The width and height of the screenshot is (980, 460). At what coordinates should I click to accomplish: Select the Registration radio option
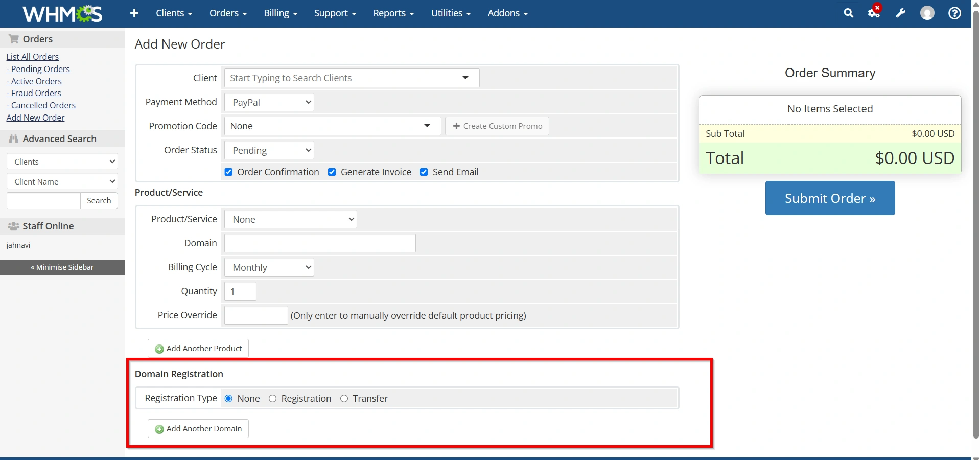tap(272, 399)
